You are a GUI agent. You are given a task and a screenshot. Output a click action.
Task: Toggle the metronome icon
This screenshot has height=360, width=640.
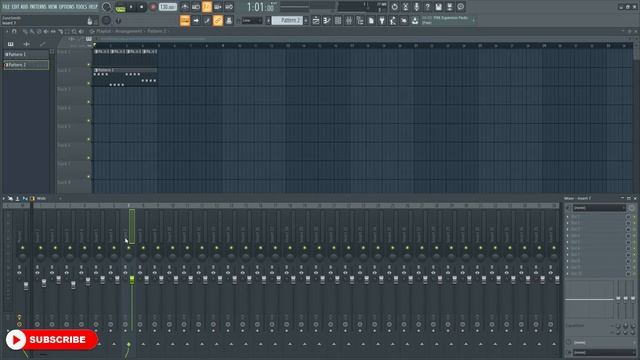(x=184, y=7)
